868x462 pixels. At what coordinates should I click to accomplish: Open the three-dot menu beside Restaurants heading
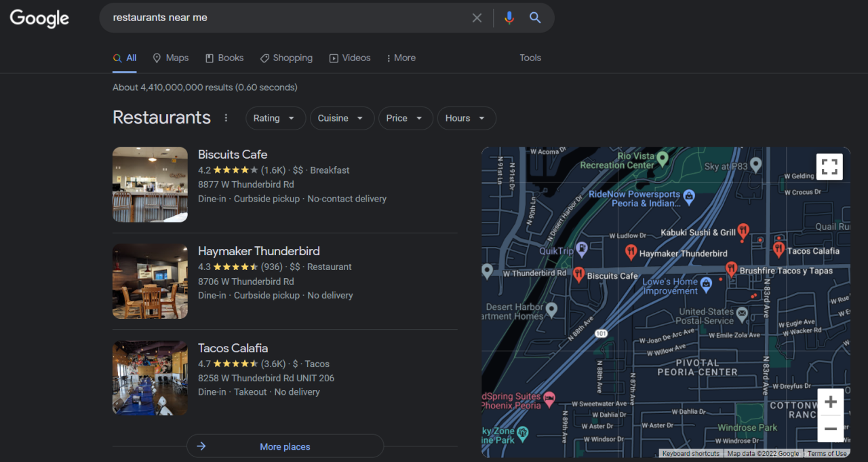(226, 117)
